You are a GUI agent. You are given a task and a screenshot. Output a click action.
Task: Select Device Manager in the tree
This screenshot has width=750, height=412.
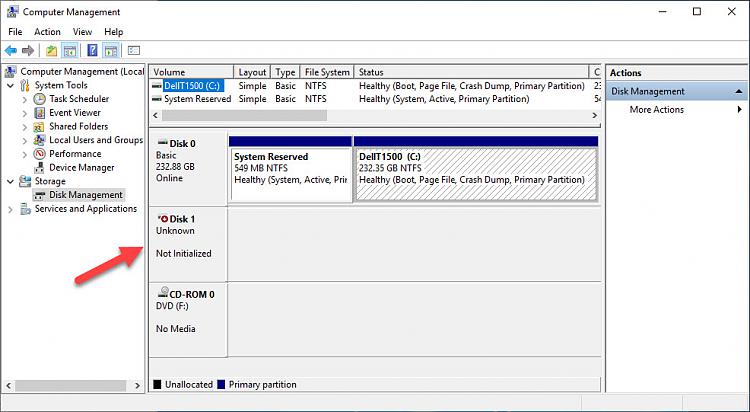click(x=82, y=168)
